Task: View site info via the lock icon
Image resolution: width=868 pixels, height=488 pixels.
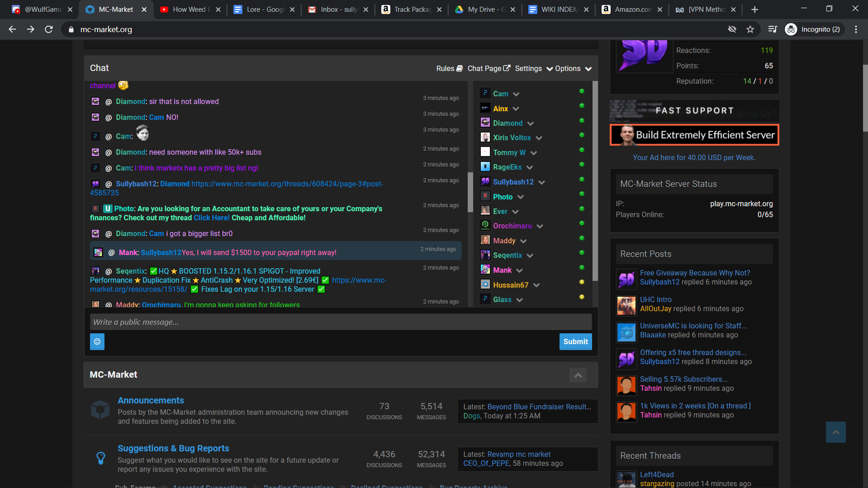Action: [71, 29]
